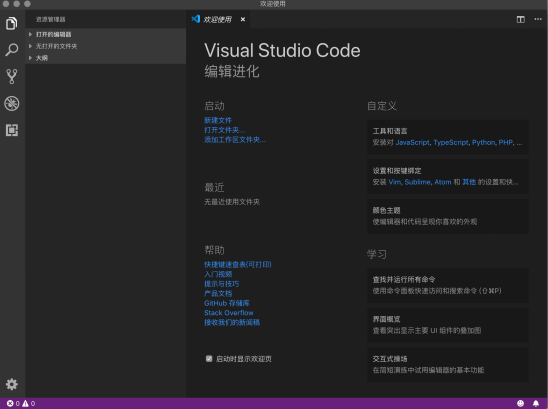Viewport: 548px width, 409px height.
Task: Install Sublime keybindings link
Action: pos(418,182)
